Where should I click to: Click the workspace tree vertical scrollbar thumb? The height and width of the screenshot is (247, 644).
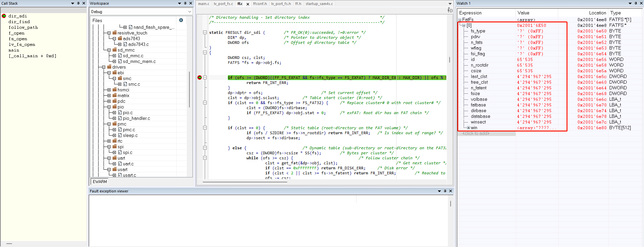point(189,89)
